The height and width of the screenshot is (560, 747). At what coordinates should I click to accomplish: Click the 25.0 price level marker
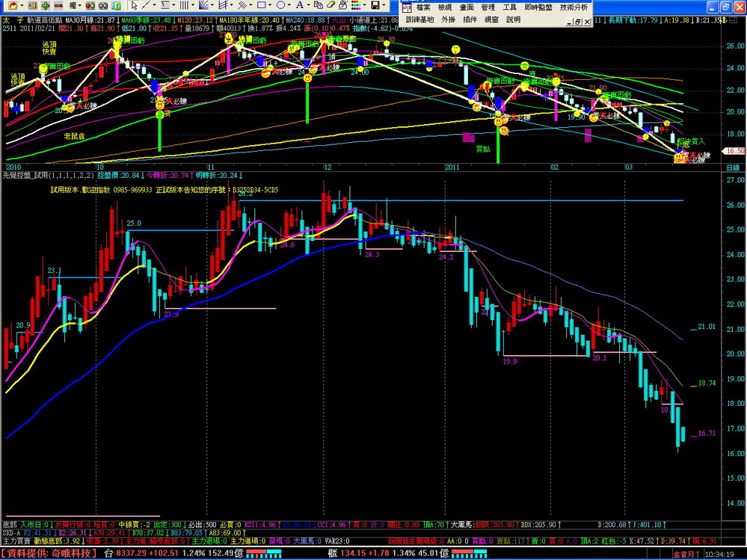[x=134, y=223]
